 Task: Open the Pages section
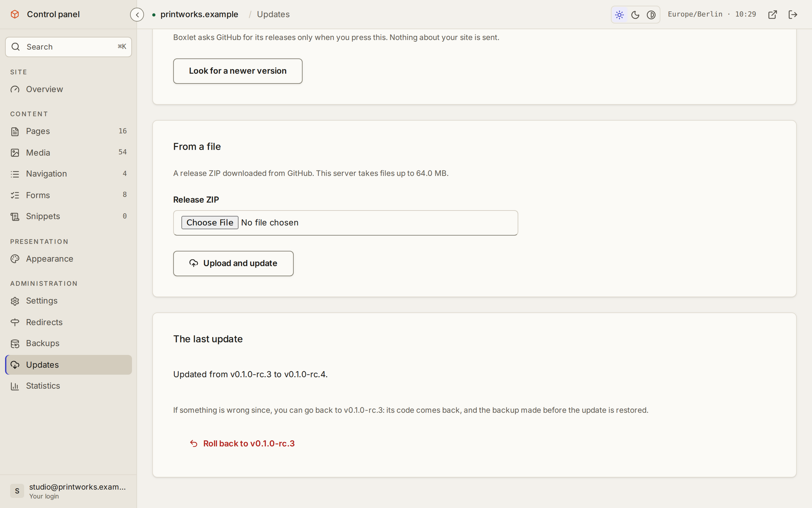pos(69,131)
